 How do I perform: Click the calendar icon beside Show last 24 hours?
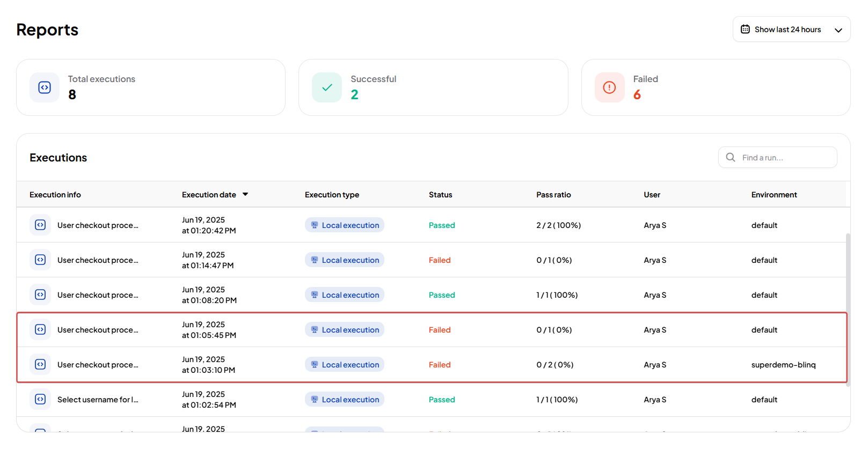pyautogui.click(x=745, y=30)
